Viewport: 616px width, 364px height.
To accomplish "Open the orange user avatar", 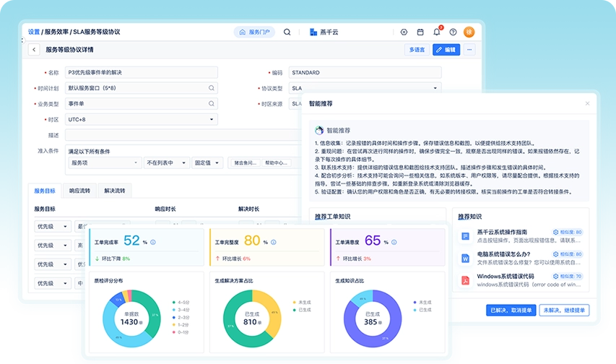I will 469,32.
